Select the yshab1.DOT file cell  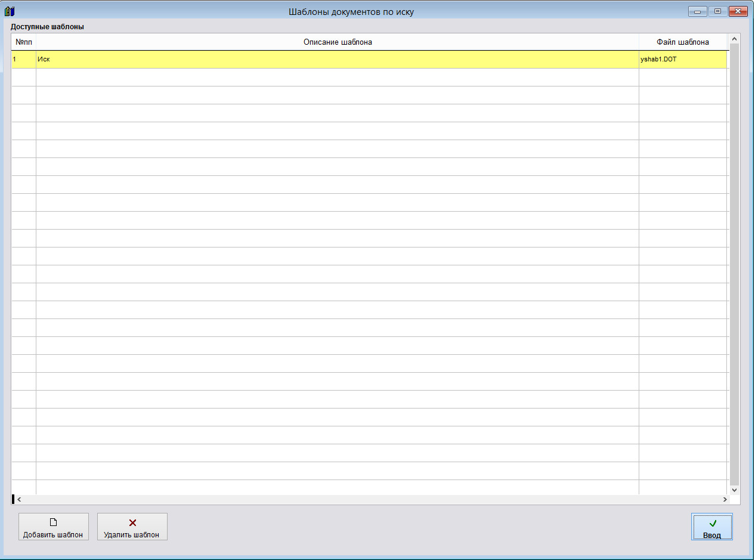[x=683, y=60]
